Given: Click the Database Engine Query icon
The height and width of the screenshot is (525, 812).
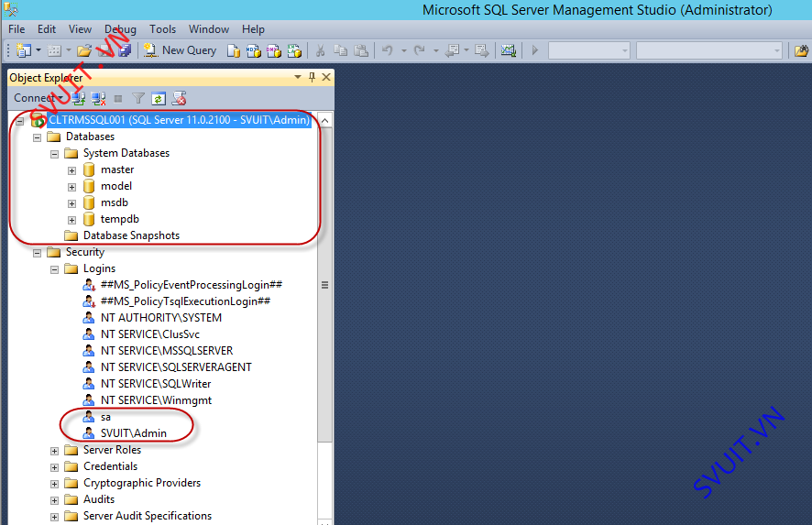Looking at the screenshot, I should click(234, 50).
